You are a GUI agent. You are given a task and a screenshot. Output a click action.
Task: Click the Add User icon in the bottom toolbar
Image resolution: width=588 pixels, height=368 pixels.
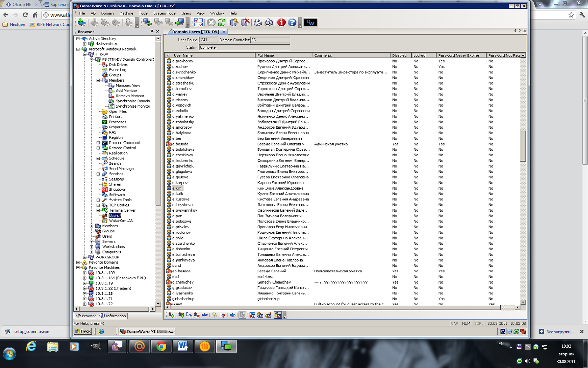tap(171, 315)
